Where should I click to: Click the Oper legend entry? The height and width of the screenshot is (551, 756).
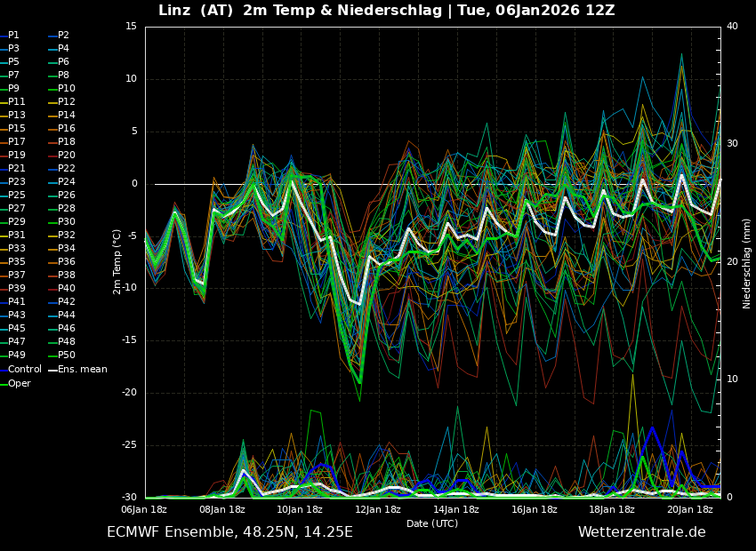click(19, 383)
